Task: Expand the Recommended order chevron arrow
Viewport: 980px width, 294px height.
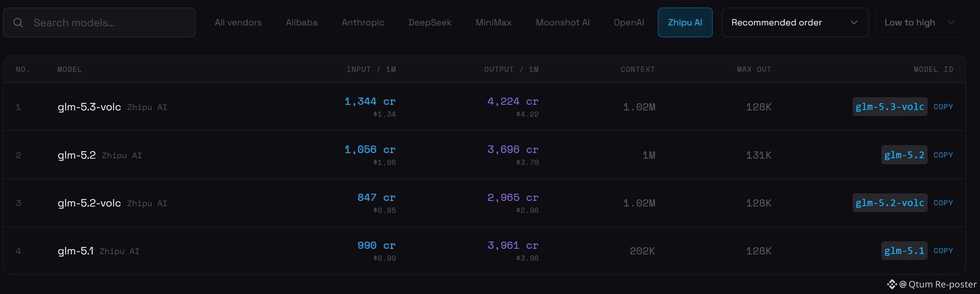Action: (854, 22)
